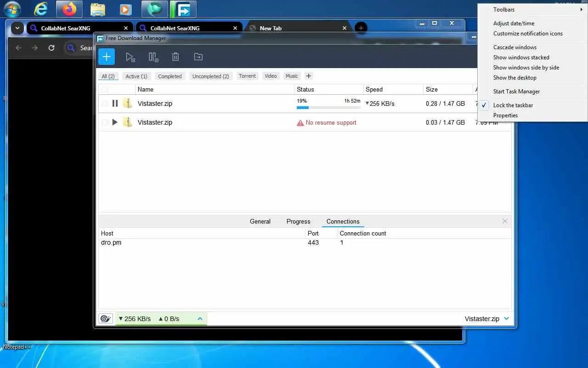The height and width of the screenshot is (368, 588).
Task: Select the Connections tab in details panel
Action: click(x=343, y=221)
